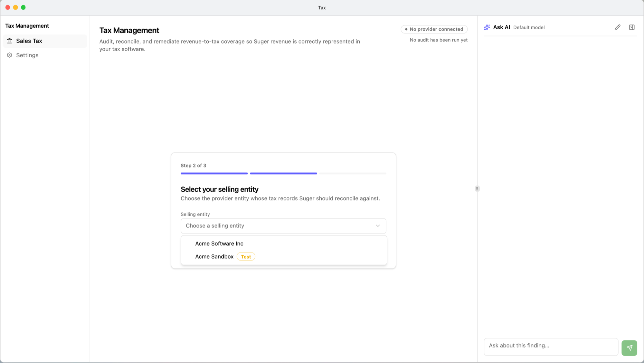Grab the panel resize handle
The height and width of the screenshot is (363, 644).
coord(477,189)
